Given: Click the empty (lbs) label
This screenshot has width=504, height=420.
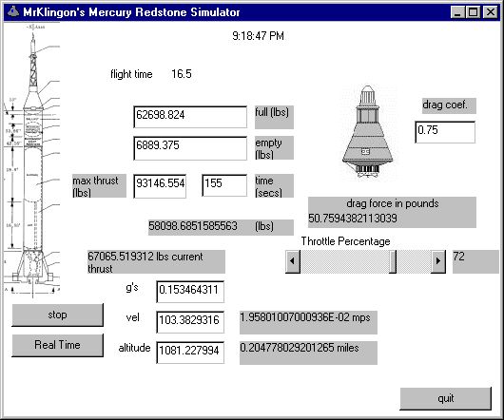Looking at the screenshot, I should pos(274,148).
